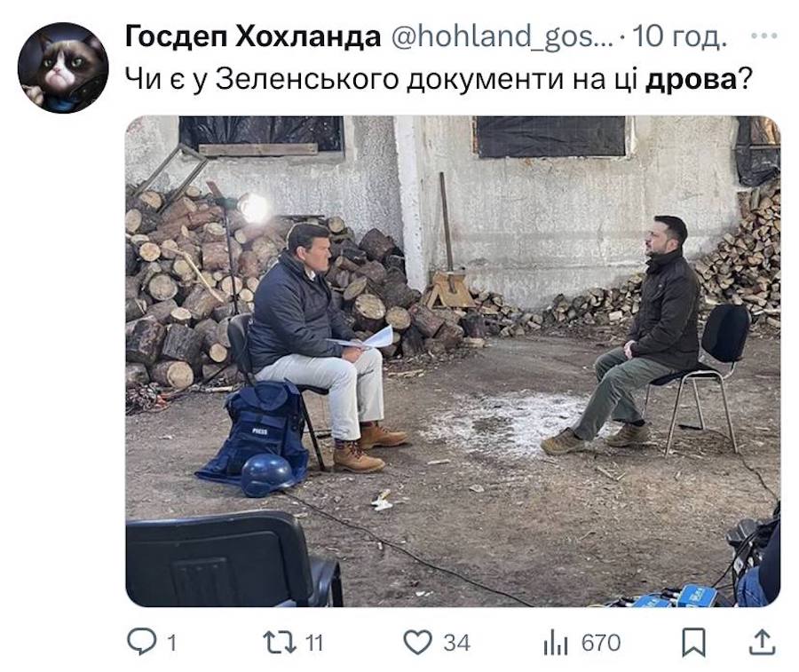Screen dimensions: 799x672
Task: Like the tweet with heart icon
Action: [x=418, y=642]
